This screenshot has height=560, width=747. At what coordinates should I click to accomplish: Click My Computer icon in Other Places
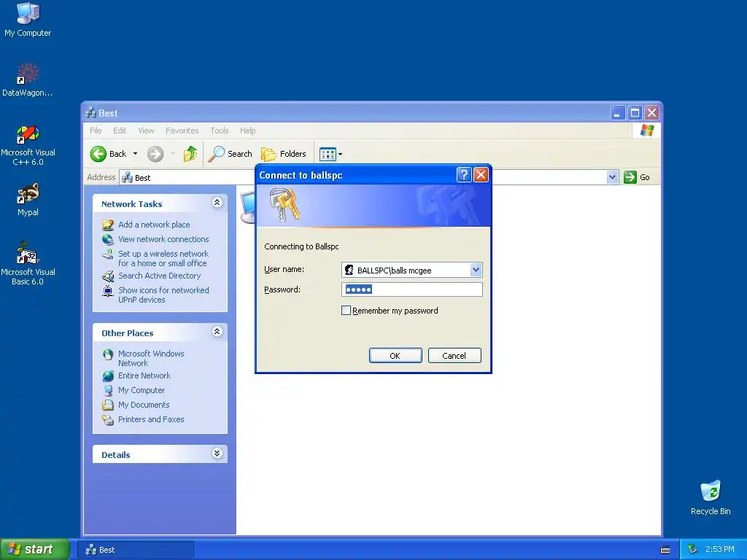108,391
